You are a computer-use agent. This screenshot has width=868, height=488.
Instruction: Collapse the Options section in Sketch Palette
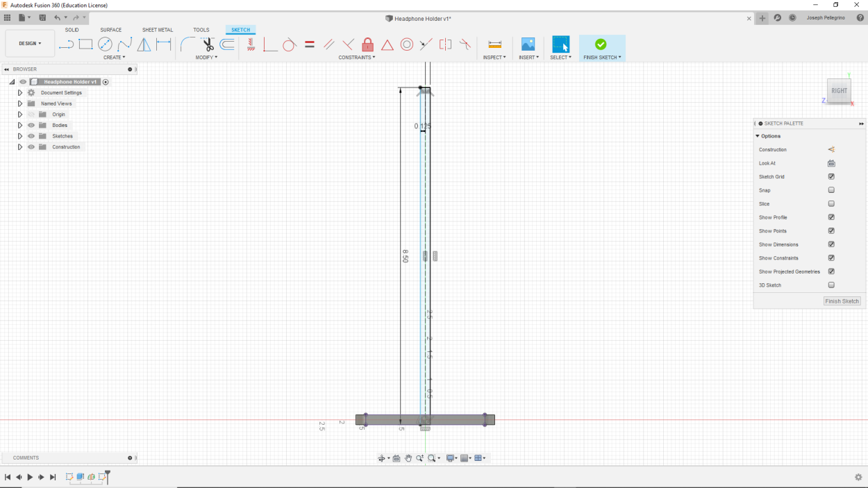click(x=758, y=136)
